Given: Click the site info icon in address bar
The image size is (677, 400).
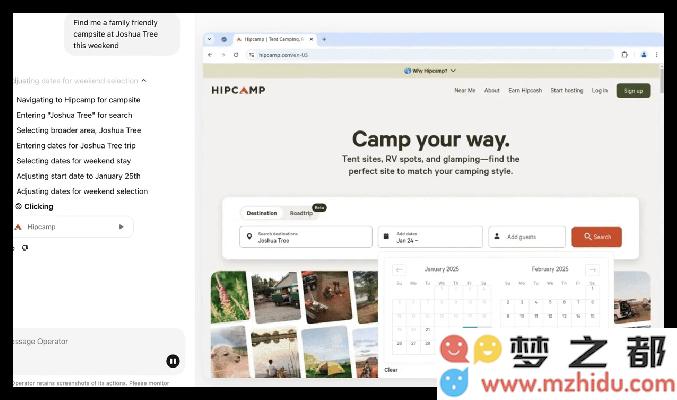Looking at the screenshot, I should click(251, 55).
